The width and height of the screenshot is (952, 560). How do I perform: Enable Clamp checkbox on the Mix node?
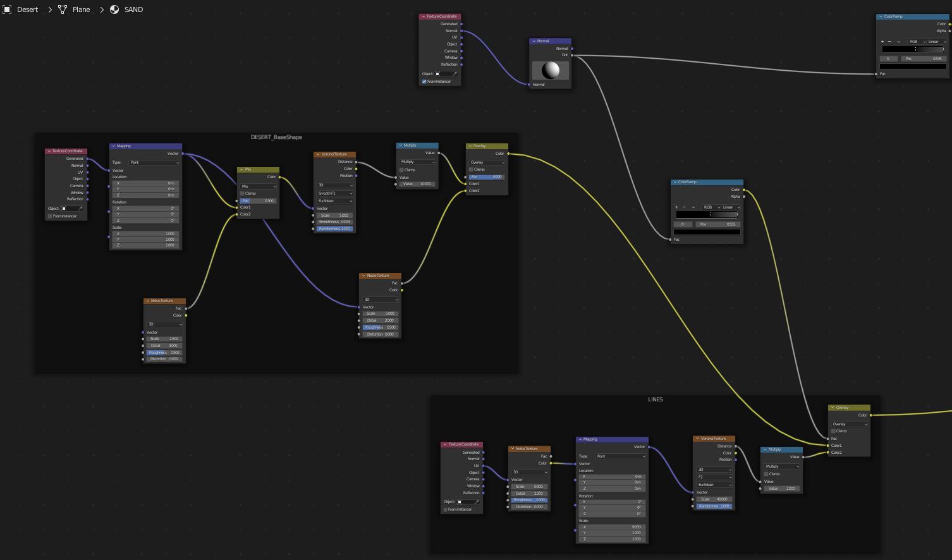point(243,193)
